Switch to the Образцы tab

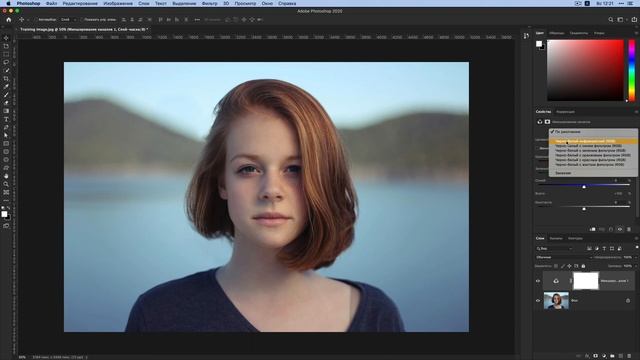coord(556,33)
